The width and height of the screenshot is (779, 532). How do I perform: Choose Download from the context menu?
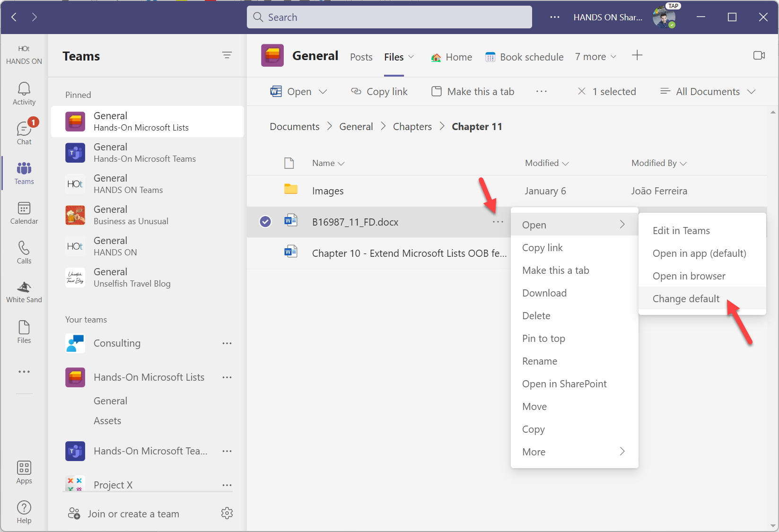544,293
